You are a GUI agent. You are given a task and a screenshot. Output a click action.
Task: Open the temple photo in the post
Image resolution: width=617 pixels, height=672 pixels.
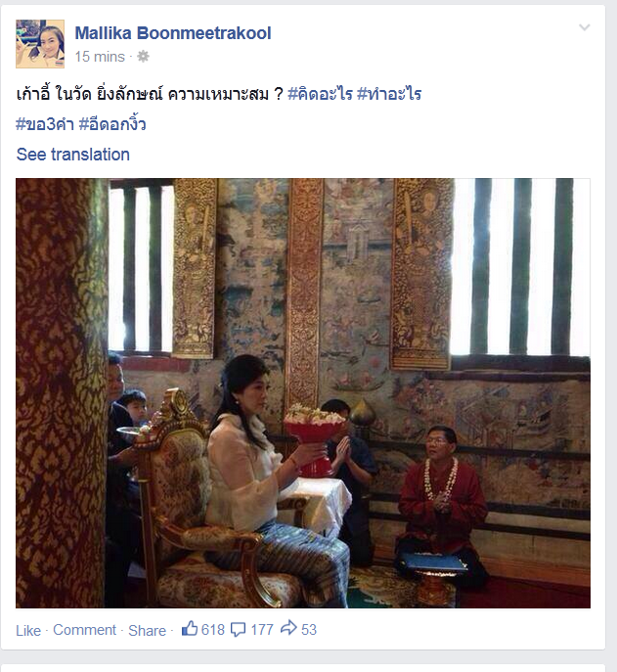coord(303,393)
